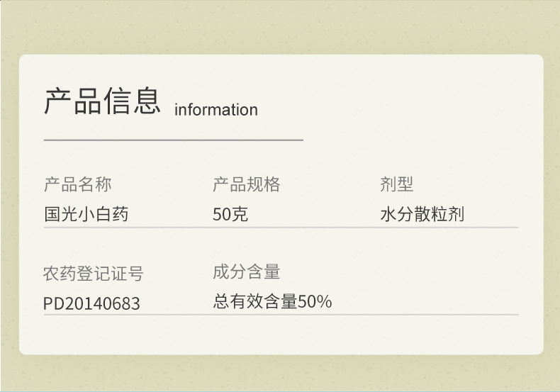
Task: Click the formulation value 水分散粒剂
Action: click(422, 214)
